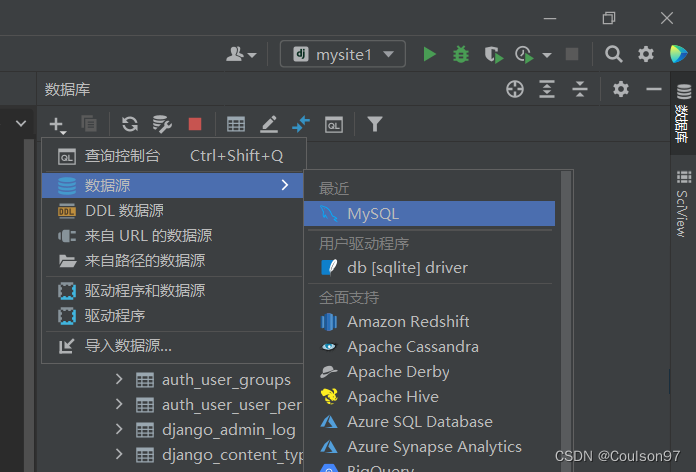Select 查询控制台 menu entry

click(x=174, y=156)
